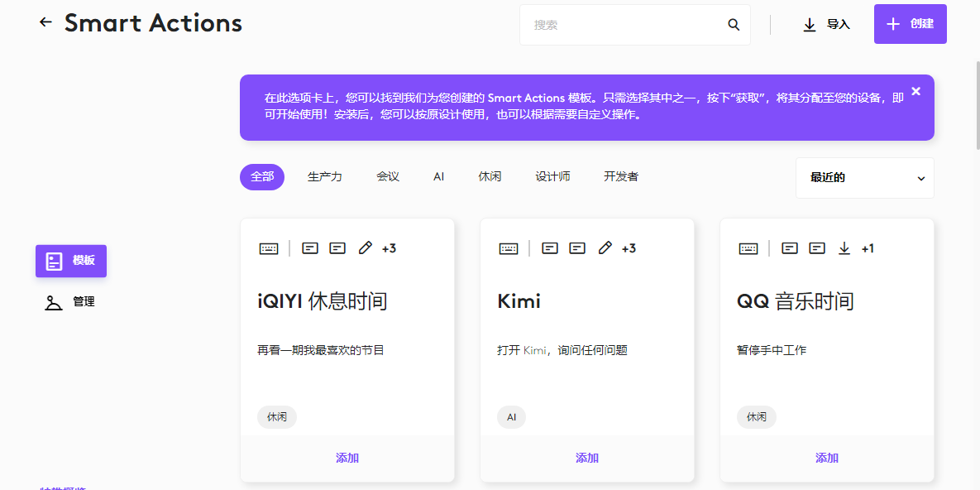Open the 管理 sidebar section

click(71, 301)
